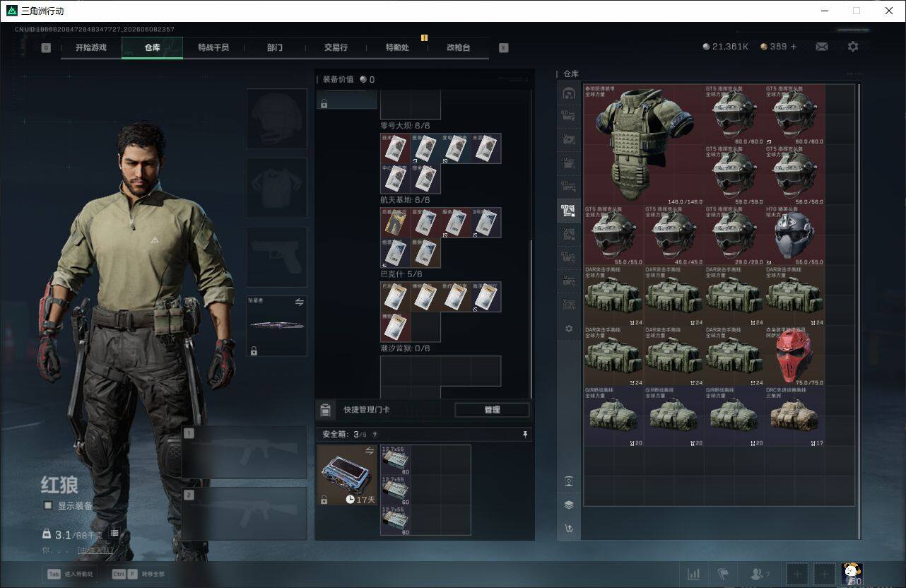This screenshot has width=906, height=588.
Task: Select the H70 helmet item
Action: pos(794,235)
